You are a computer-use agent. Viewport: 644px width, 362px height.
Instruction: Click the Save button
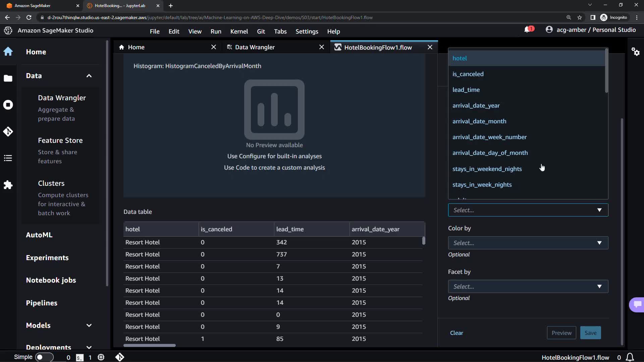click(590, 333)
